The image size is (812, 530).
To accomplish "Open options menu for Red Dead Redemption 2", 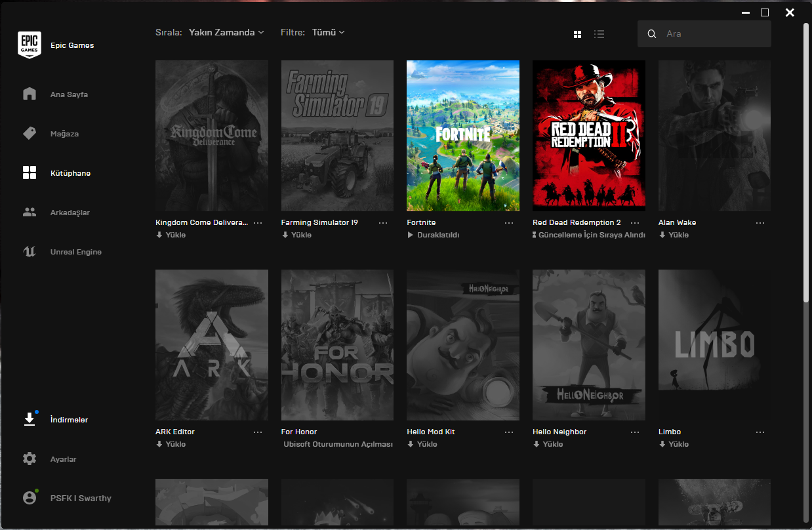I will pyautogui.click(x=635, y=223).
